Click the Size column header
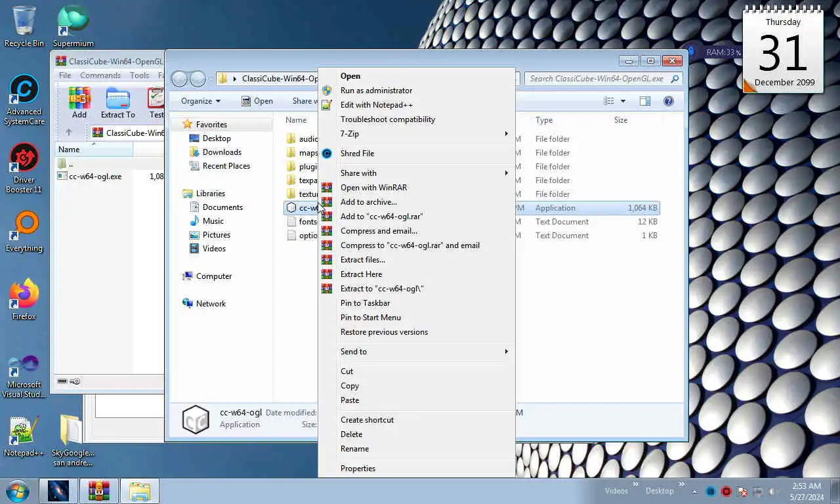This screenshot has height=504, width=840. point(621,120)
